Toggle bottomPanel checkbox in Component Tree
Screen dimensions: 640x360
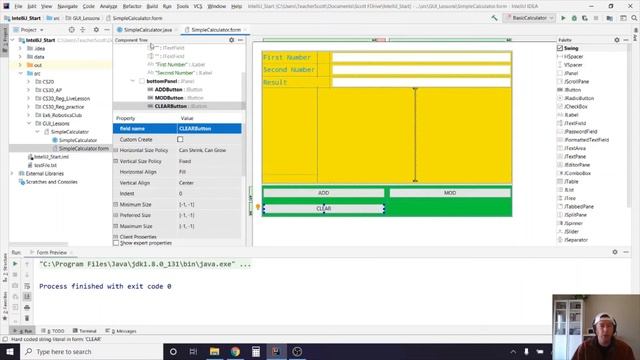click(142, 81)
